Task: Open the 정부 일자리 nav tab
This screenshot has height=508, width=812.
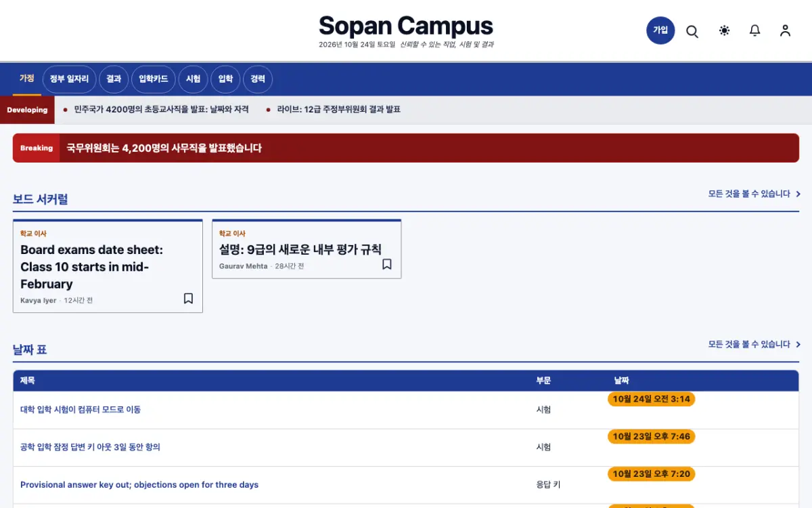Action: pos(69,79)
